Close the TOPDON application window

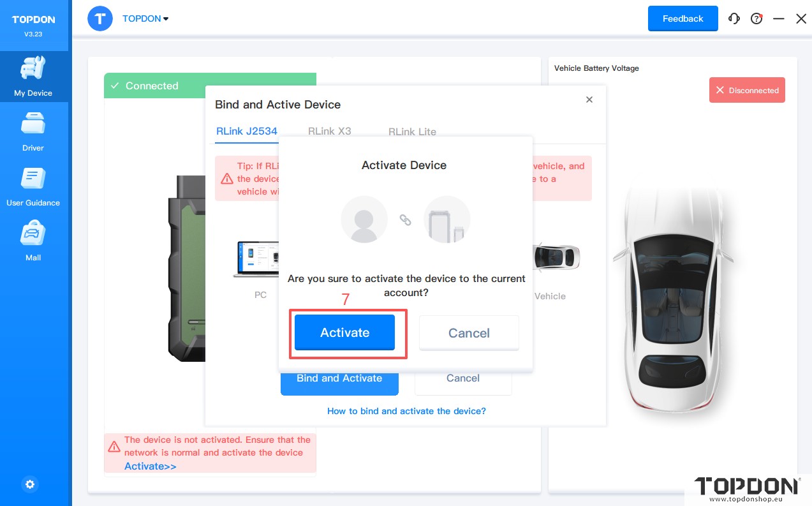pyautogui.click(x=801, y=19)
